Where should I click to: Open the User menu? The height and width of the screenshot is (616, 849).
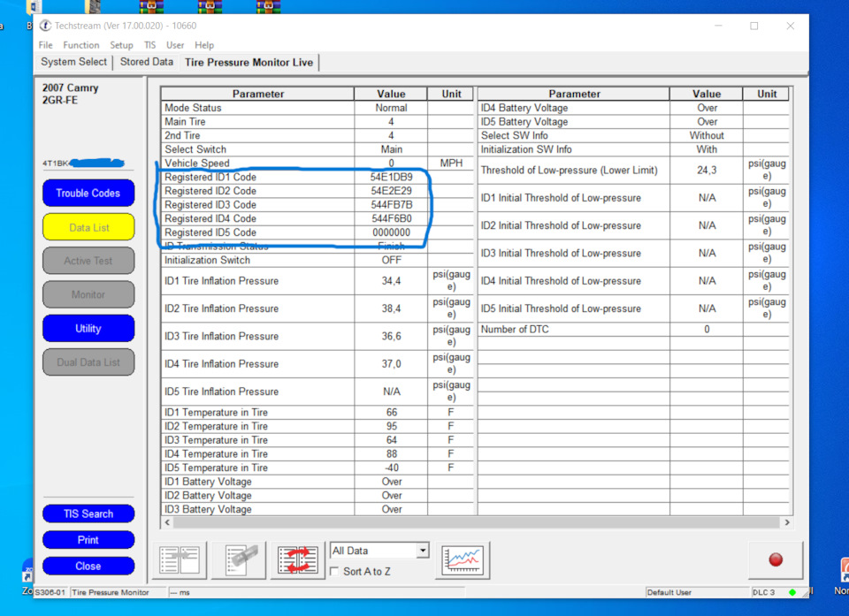coord(175,45)
